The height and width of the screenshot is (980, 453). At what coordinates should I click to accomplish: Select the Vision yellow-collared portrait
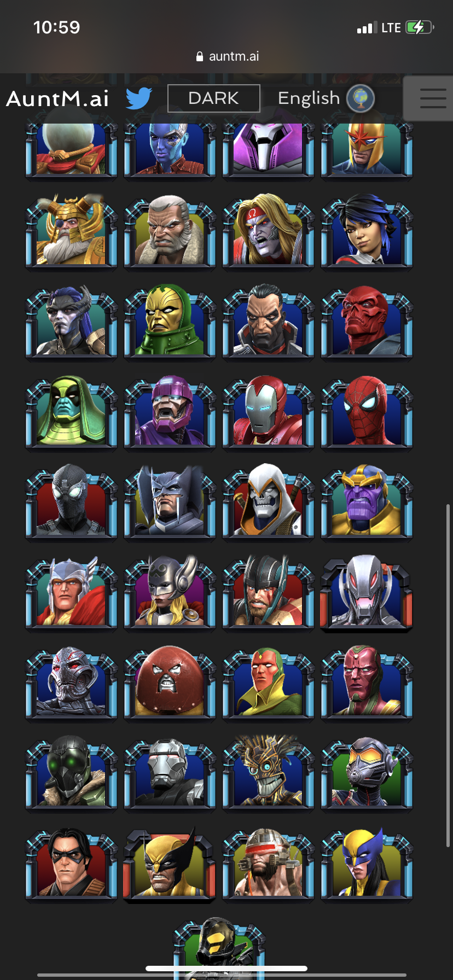pos(268,684)
